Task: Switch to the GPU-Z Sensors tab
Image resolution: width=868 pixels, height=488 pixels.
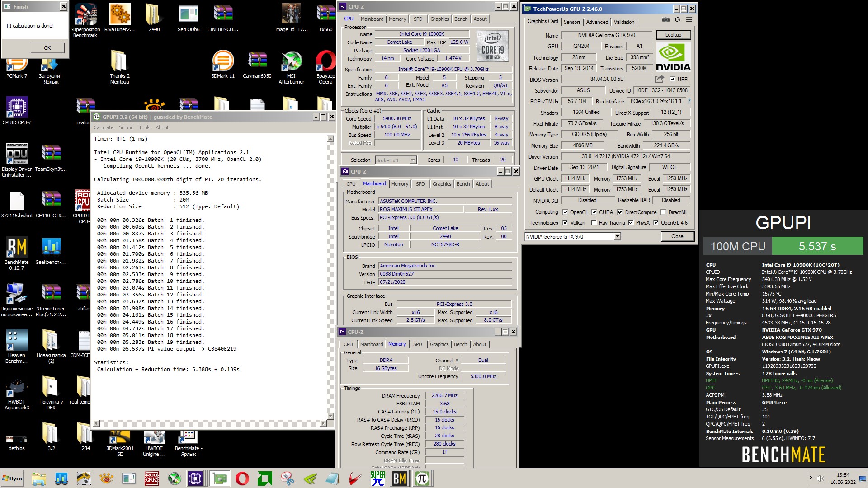Action: tap(572, 22)
